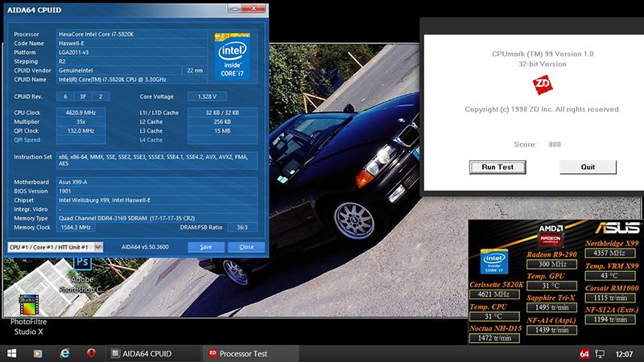The height and width of the screenshot is (362, 644).
Task: Switch to Processor Test taskbar item
Action: pyautogui.click(x=250, y=354)
